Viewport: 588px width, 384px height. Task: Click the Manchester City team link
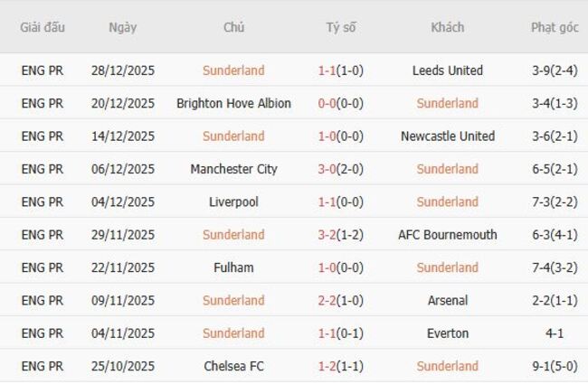(233, 169)
